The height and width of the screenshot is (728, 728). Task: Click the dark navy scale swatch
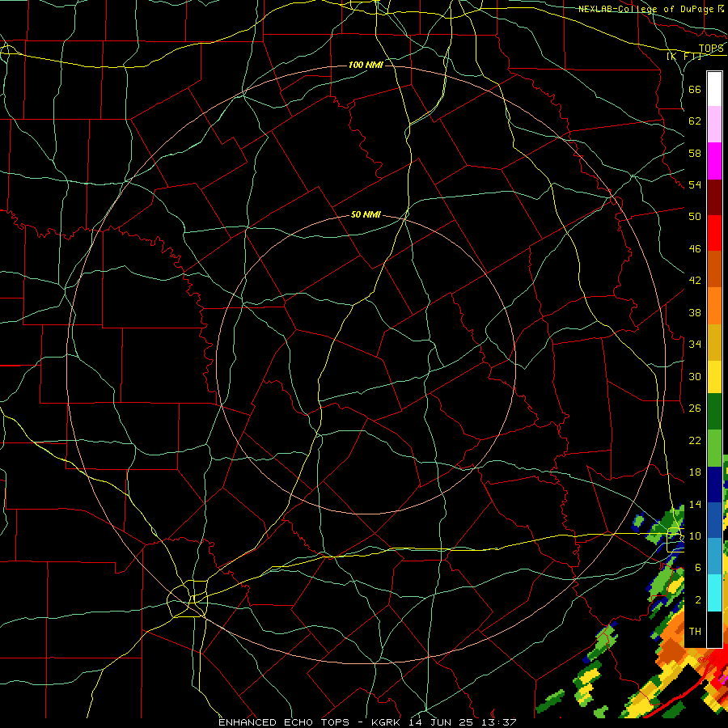click(x=714, y=485)
